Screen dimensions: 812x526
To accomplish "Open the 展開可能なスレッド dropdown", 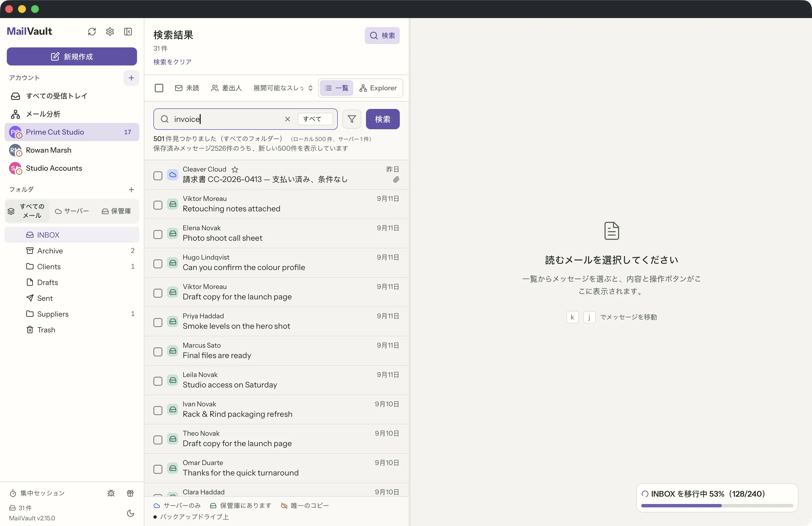I will click(x=283, y=88).
